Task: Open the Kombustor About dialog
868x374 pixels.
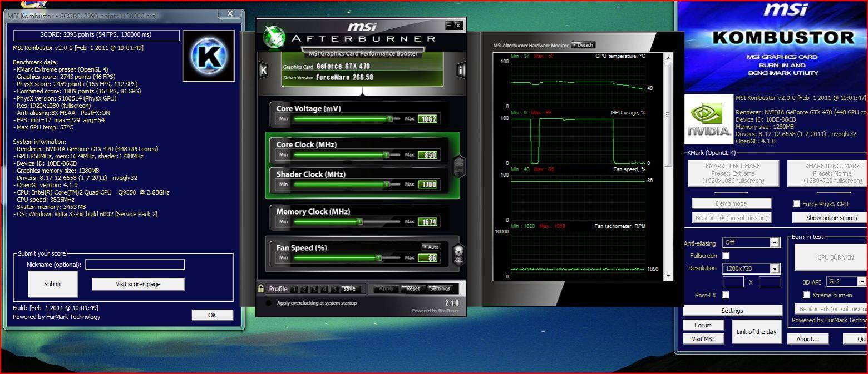Action: click(807, 339)
